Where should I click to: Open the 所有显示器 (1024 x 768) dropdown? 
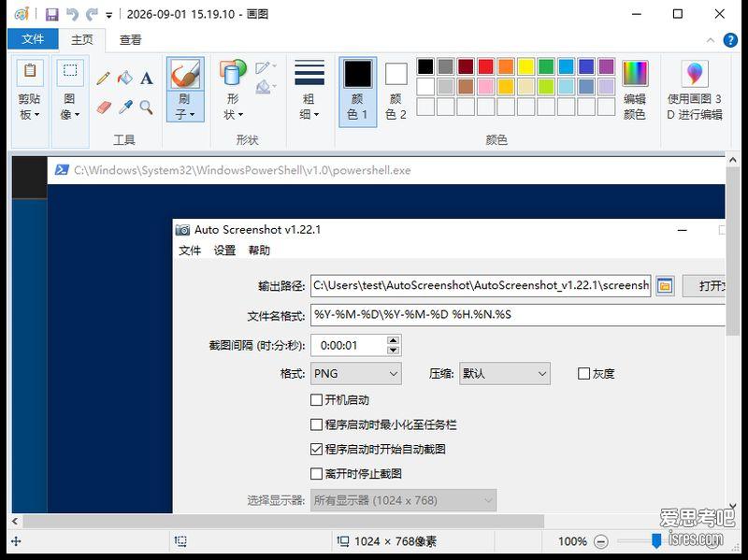click(403, 500)
